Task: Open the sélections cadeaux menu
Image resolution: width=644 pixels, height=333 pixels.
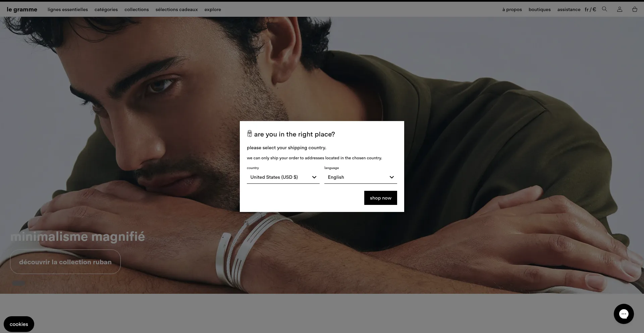Action: (176, 9)
